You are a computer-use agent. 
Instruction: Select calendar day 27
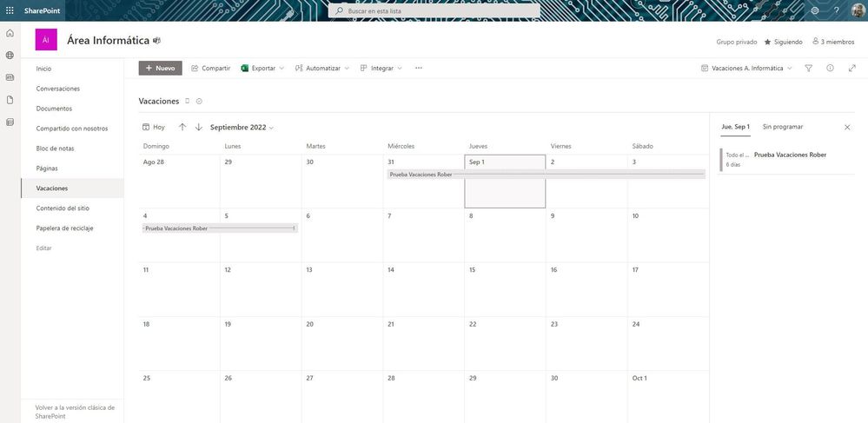[x=342, y=397]
